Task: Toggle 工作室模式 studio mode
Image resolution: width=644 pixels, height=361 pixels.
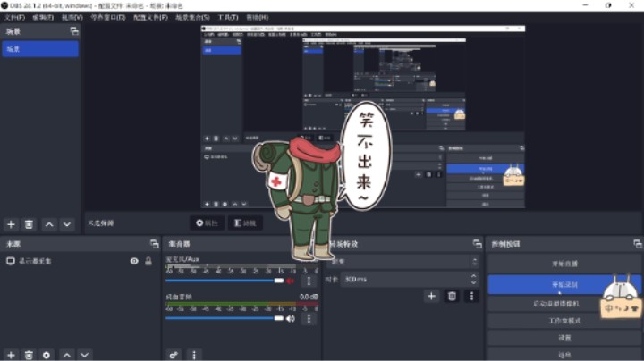Action: click(564, 321)
